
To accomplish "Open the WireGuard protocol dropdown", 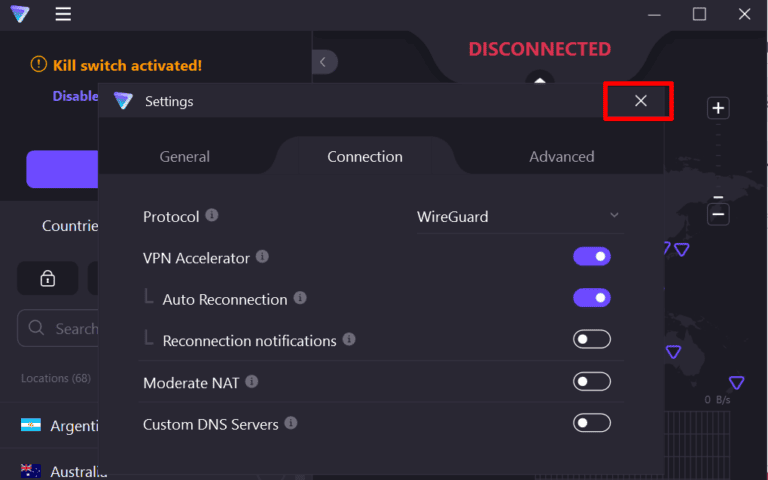I will (518, 216).
